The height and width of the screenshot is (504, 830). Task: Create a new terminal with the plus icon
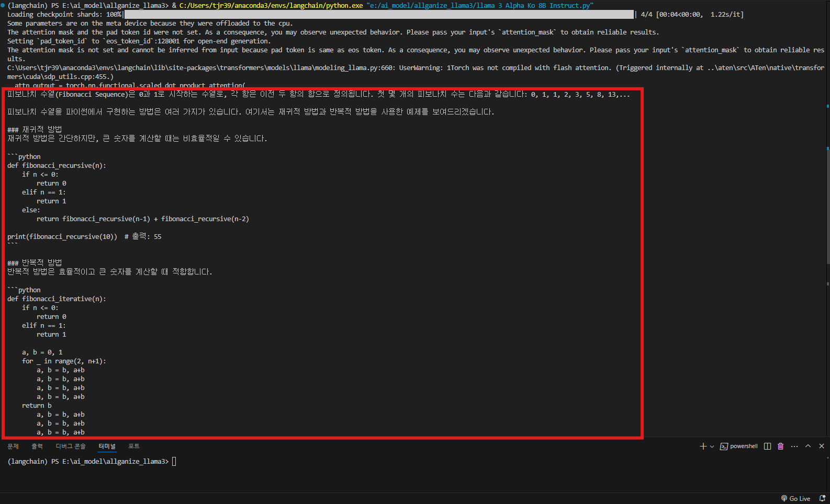(703, 446)
